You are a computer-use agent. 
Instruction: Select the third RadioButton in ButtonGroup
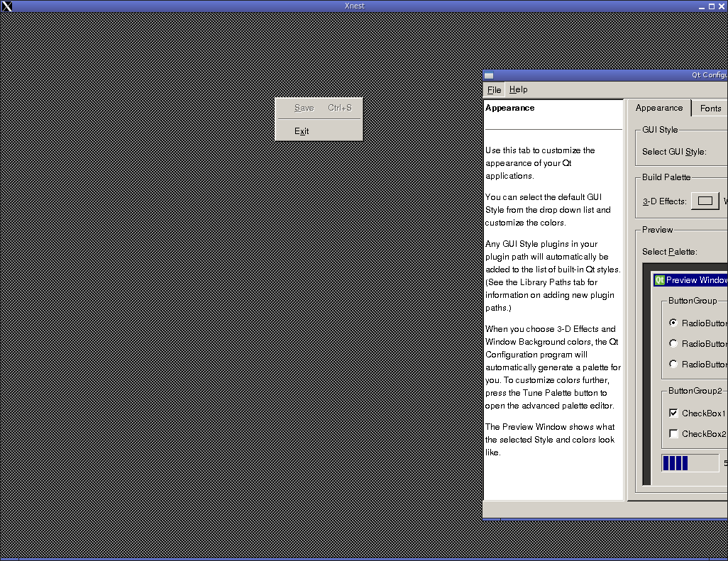673,364
